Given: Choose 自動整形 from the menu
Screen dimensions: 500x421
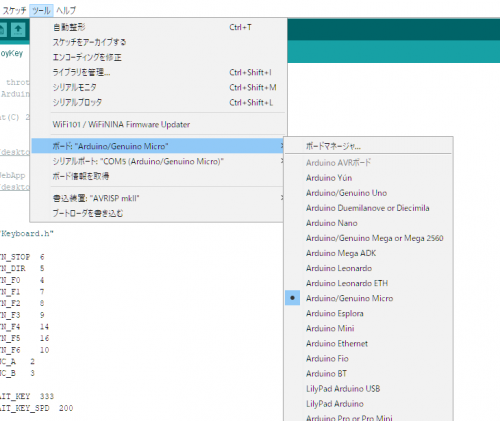Looking at the screenshot, I should [158, 27].
